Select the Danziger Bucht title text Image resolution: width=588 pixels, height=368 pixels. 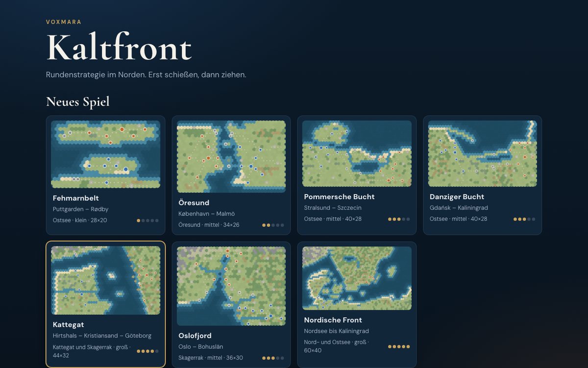457,197
